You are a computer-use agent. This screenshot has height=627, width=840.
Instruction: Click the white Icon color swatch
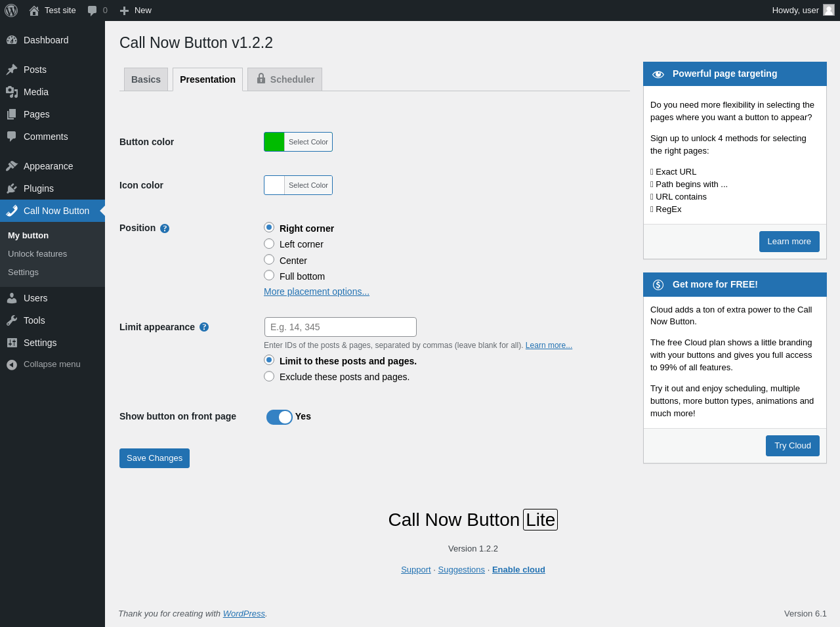(274, 185)
